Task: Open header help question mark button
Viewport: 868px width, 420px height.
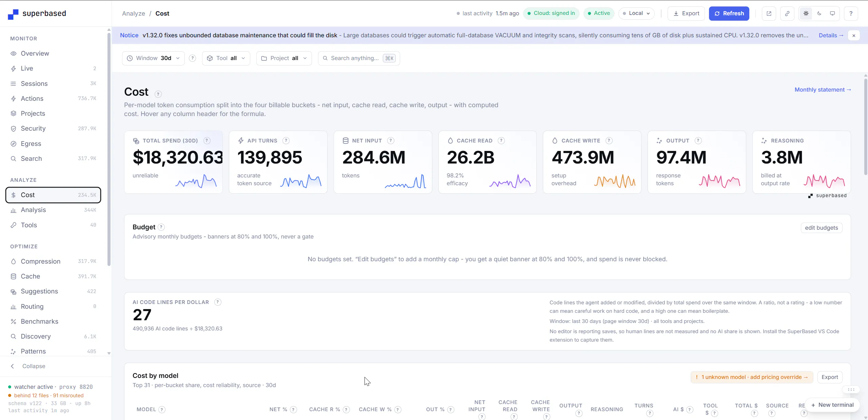Action: (x=851, y=14)
